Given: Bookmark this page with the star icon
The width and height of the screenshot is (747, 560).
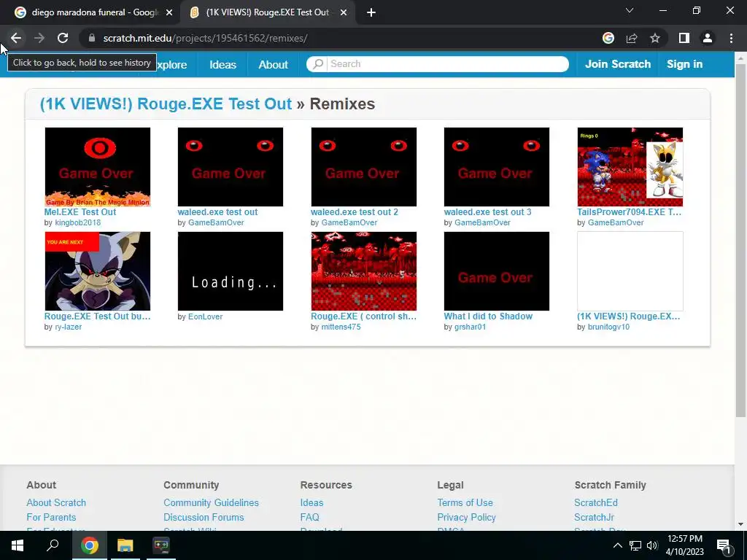Looking at the screenshot, I should 655,38.
